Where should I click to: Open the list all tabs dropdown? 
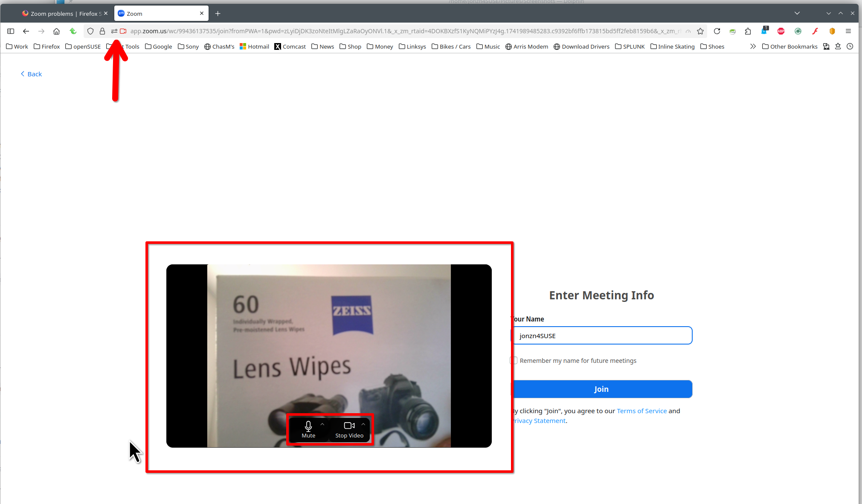pyautogui.click(x=797, y=13)
